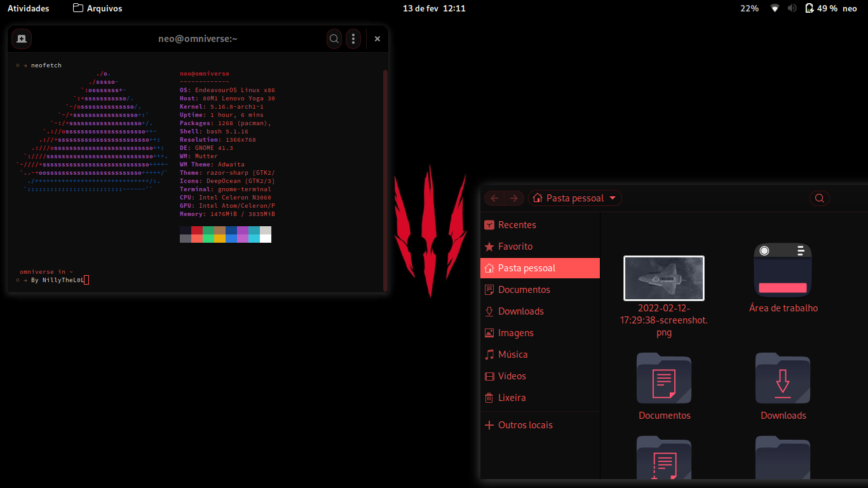Click the 'Terminal: gnome-terminal' line
This screenshot has height=488, width=868.
coord(226,189)
